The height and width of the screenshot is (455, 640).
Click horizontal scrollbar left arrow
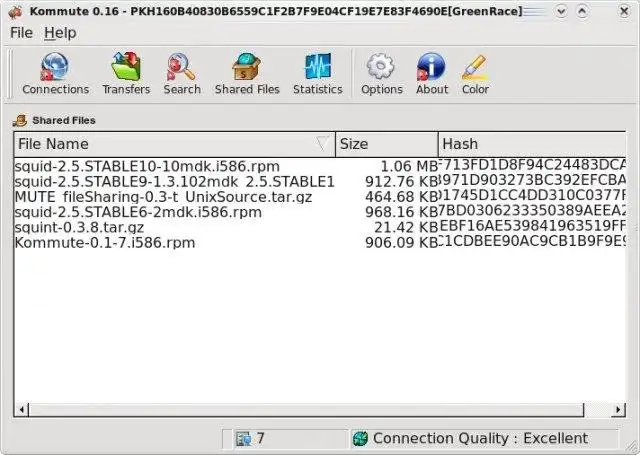pos(21,409)
